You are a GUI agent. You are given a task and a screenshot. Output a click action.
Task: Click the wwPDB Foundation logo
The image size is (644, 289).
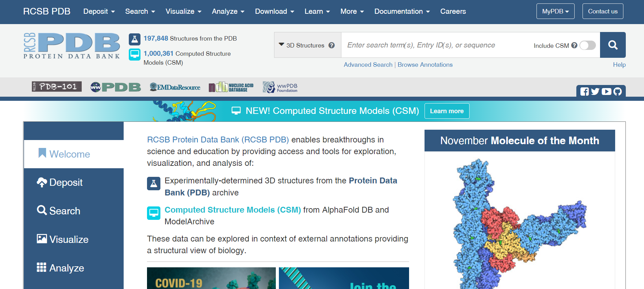[x=280, y=87]
